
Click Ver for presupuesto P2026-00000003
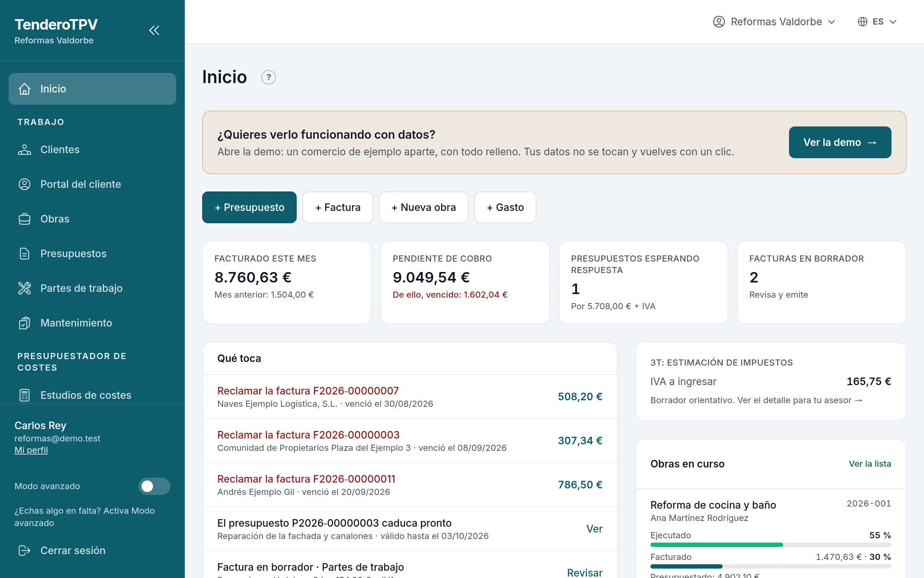tap(594, 529)
